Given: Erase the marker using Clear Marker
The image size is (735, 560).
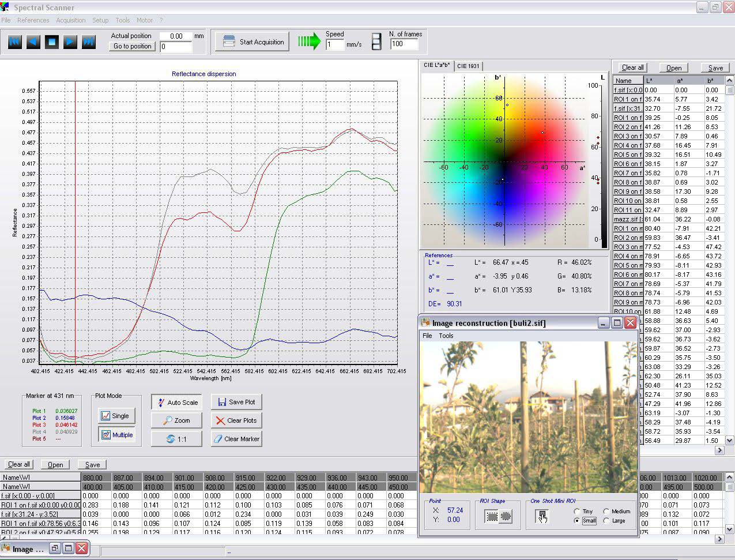Looking at the screenshot, I should coord(236,439).
